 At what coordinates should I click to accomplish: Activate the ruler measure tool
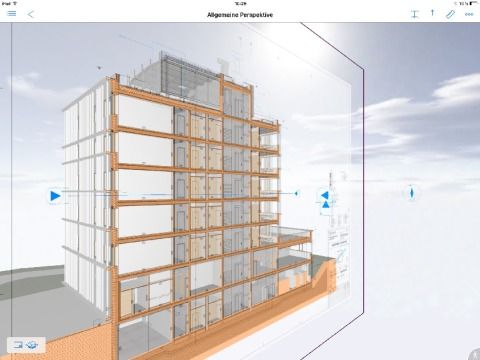450,14
